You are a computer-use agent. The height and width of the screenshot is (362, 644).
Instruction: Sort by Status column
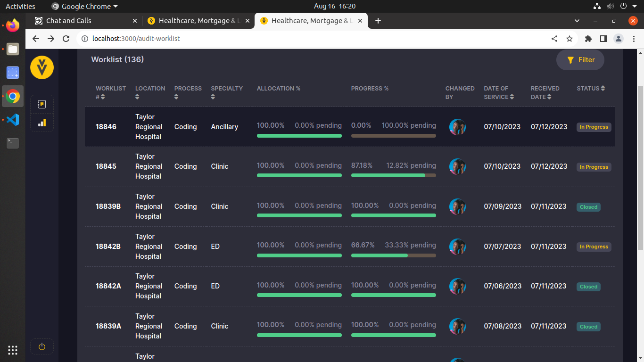point(603,89)
